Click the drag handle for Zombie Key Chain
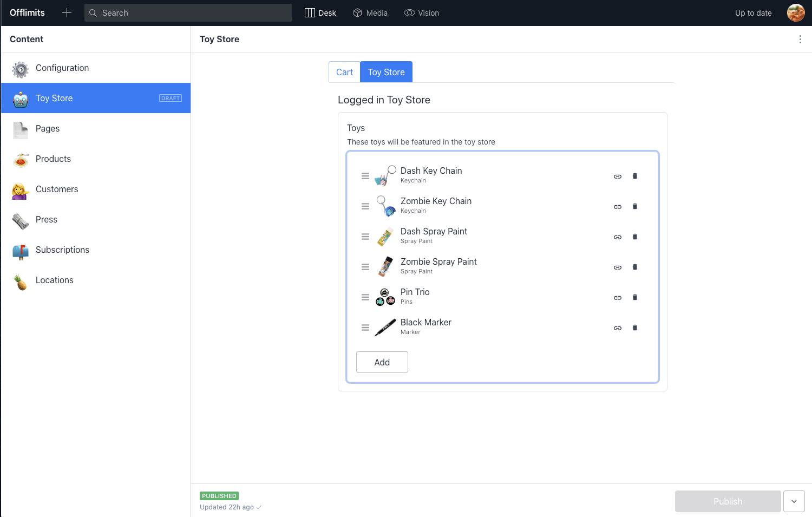812x517 pixels. (365, 206)
